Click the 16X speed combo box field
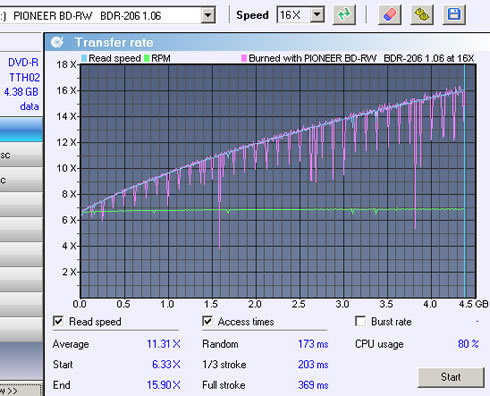Image resolution: width=490 pixels, height=396 pixels. pos(293,15)
